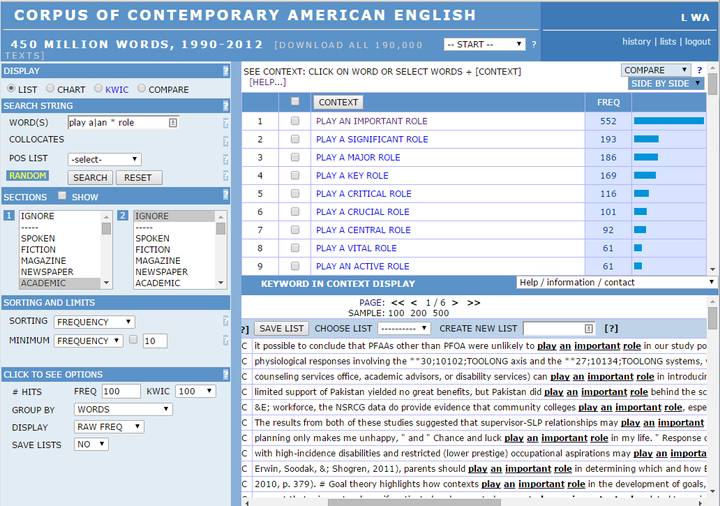Select FICTION in section list 2
The width and height of the screenshot is (720, 506).
pos(174,249)
